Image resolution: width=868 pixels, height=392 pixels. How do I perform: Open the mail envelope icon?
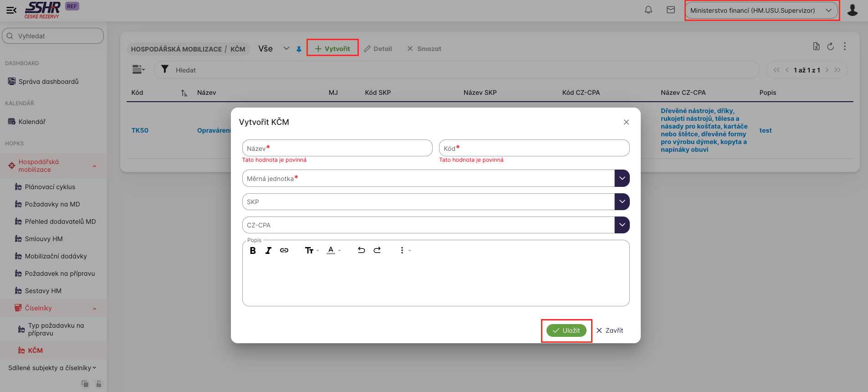(x=671, y=10)
